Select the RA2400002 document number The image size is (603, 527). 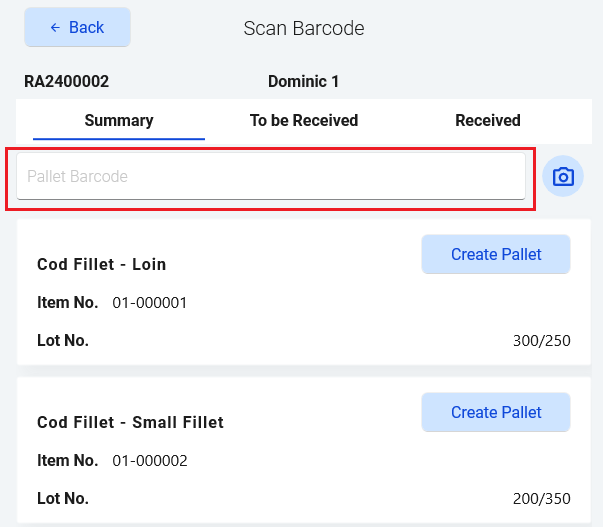click(67, 82)
